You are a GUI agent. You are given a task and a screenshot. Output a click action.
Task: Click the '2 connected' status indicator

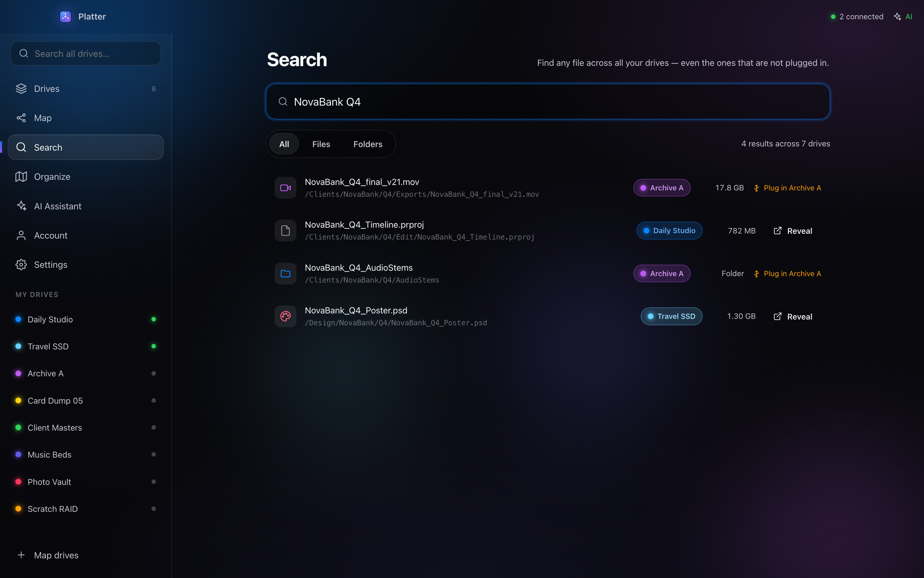(x=857, y=16)
